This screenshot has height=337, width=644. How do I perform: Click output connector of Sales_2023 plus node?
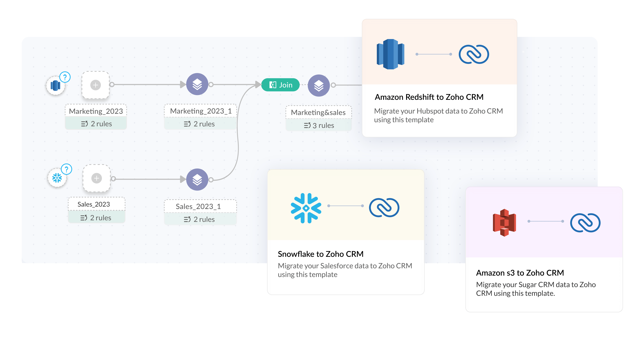(113, 179)
